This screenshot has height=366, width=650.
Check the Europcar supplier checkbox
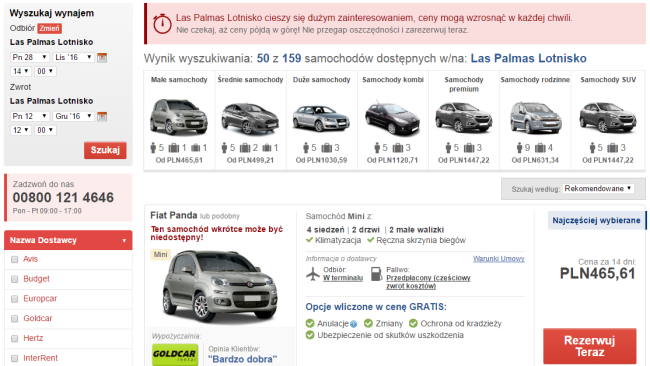[x=15, y=299]
